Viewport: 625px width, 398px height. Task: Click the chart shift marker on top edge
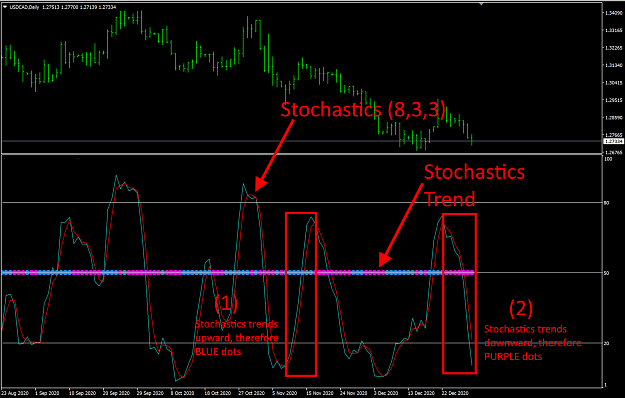point(481,4)
